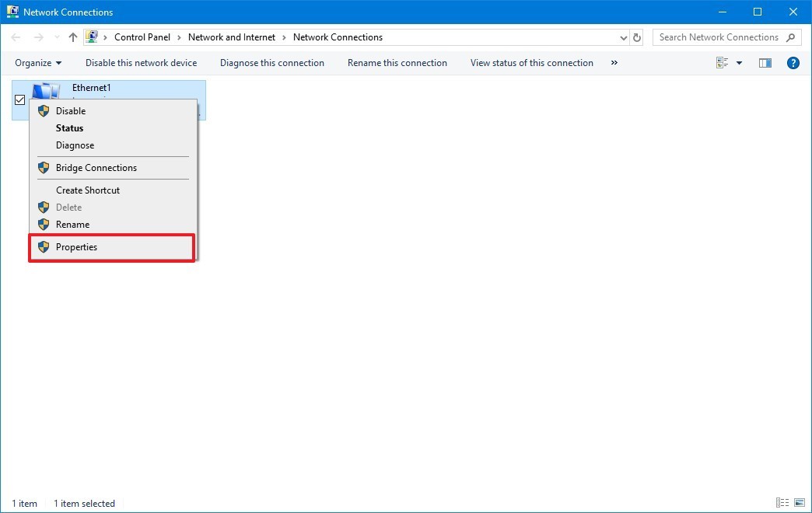The image size is (812, 513).
Task: Choose Properties from the context menu
Action: [x=76, y=246]
